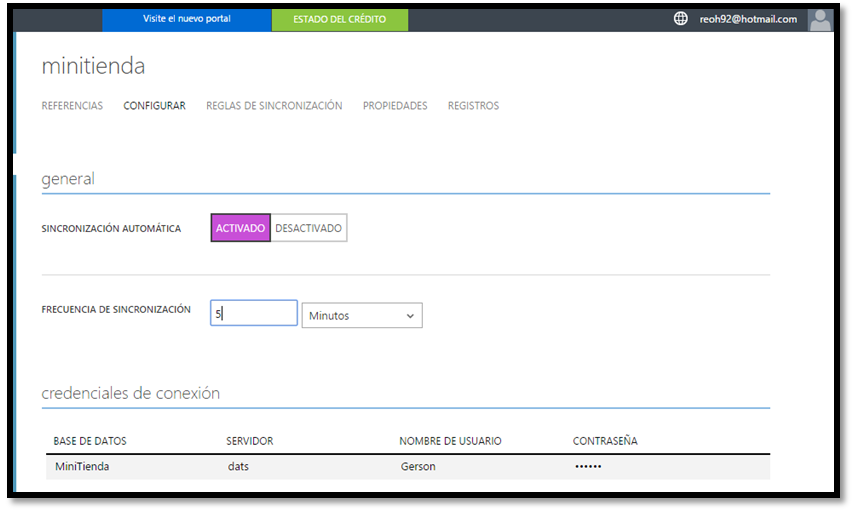Open the user avatar icon

click(x=820, y=20)
